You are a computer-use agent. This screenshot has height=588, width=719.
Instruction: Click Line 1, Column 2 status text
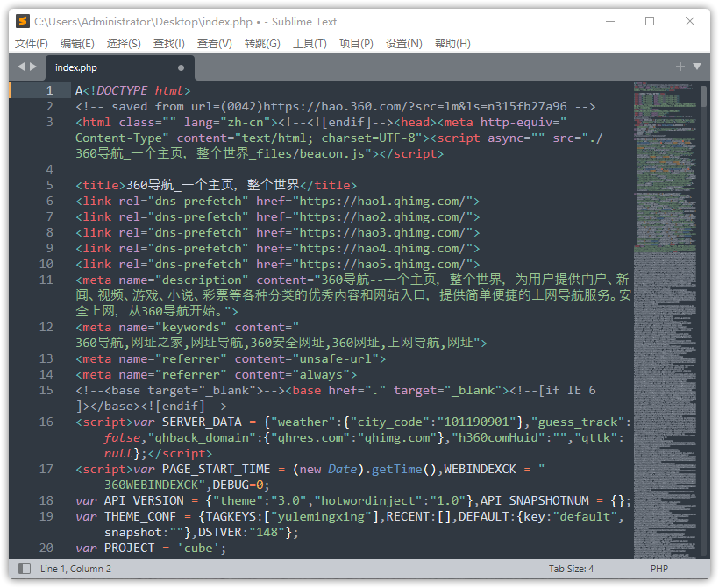[75, 569]
